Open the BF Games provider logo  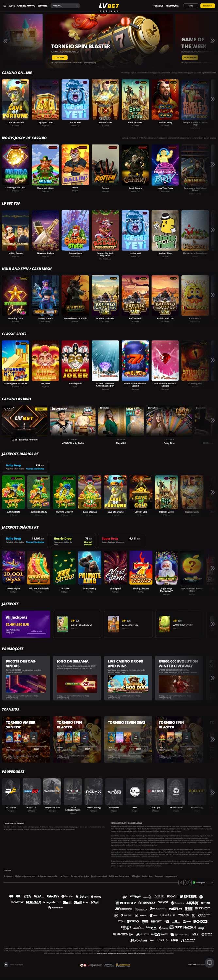[11, 791]
